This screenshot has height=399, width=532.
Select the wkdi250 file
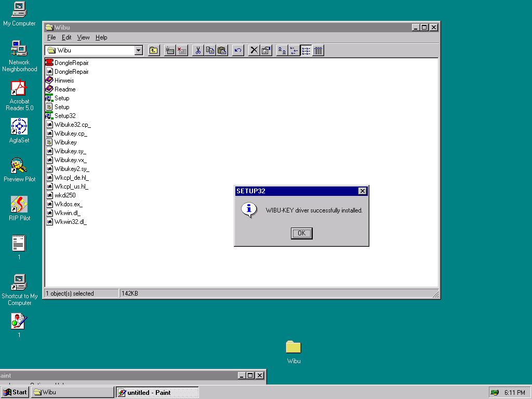tap(61, 195)
